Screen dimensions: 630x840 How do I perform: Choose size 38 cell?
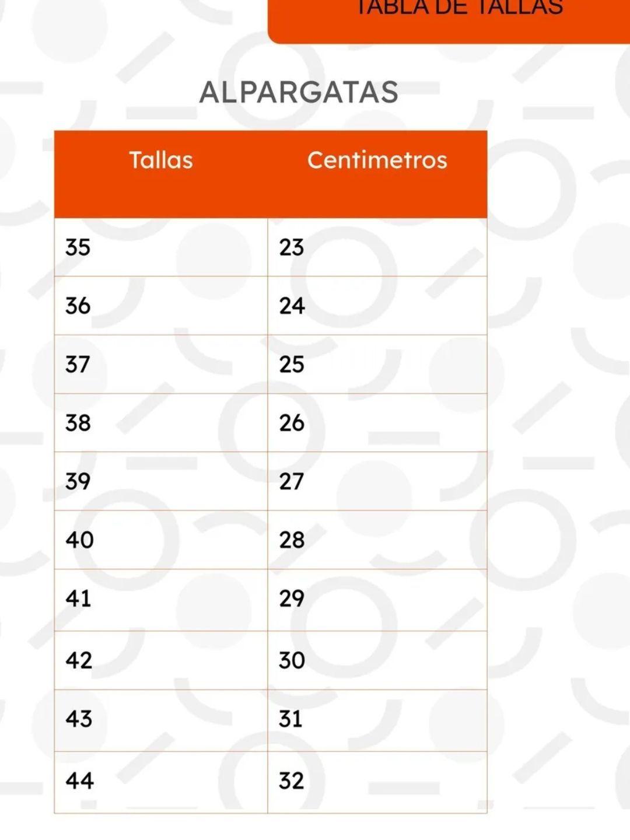161,423
